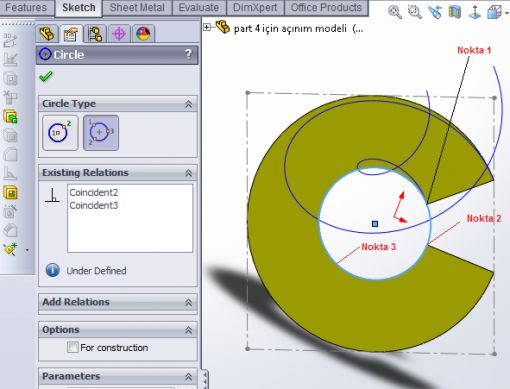Image resolution: width=510 pixels, height=389 pixels.
Task: Open the DimXpertManager crosshair tab icon
Action: click(119, 34)
